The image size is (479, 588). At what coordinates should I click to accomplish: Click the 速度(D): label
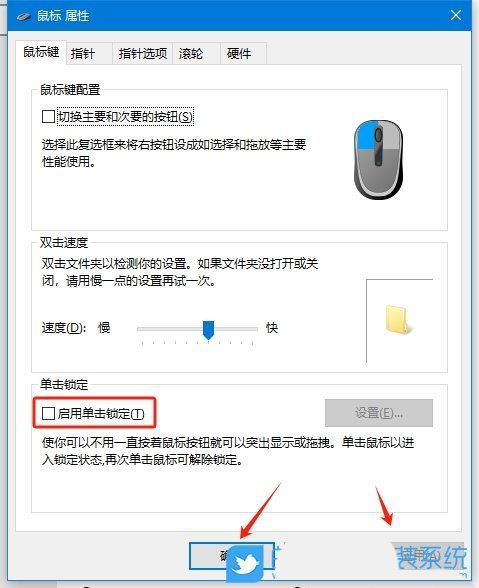64,328
